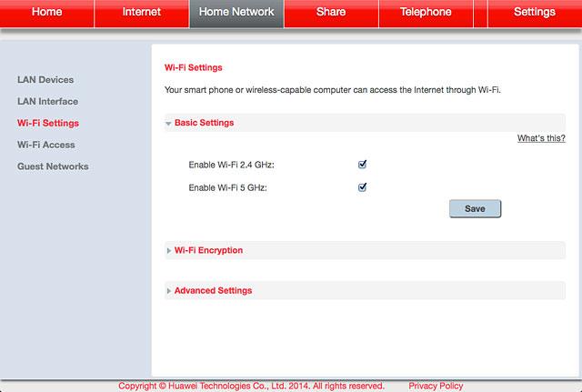This screenshot has height=392, width=582.
Task: Collapse the Basic Settings section
Action: 365,123
